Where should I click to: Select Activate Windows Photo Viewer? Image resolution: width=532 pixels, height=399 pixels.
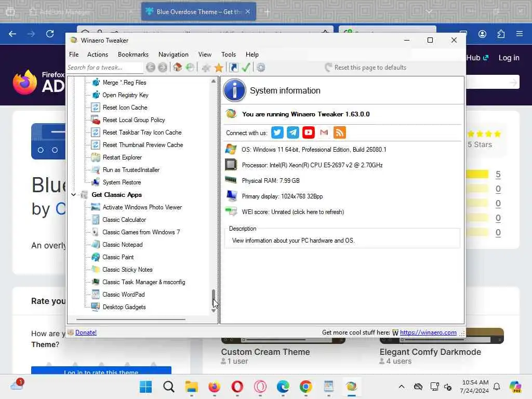point(142,207)
